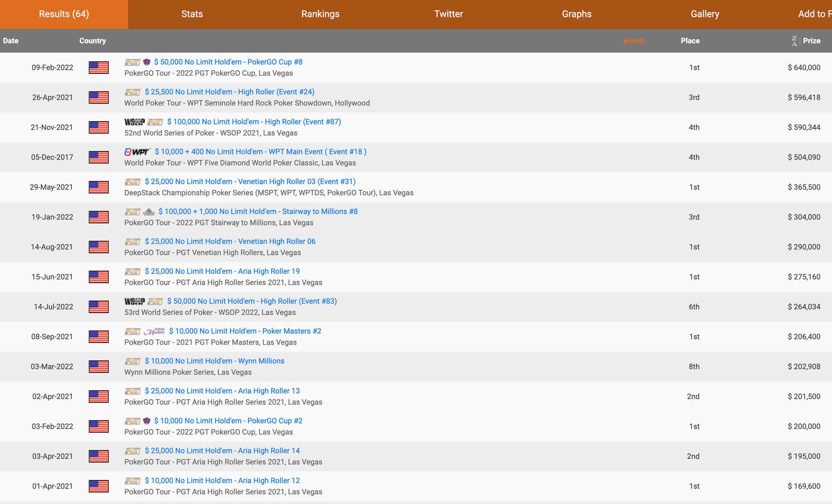Screen dimensions: 832x504
Task: Sort results by the Date column header
Action: click(11, 41)
